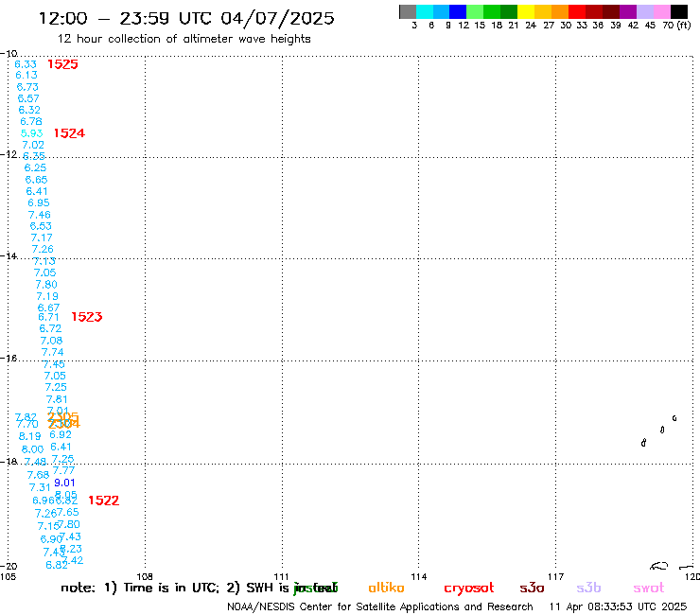Viewport: 700px width, 615px height.
Task: Click the 8.19 wave height value
Action: click(30, 436)
